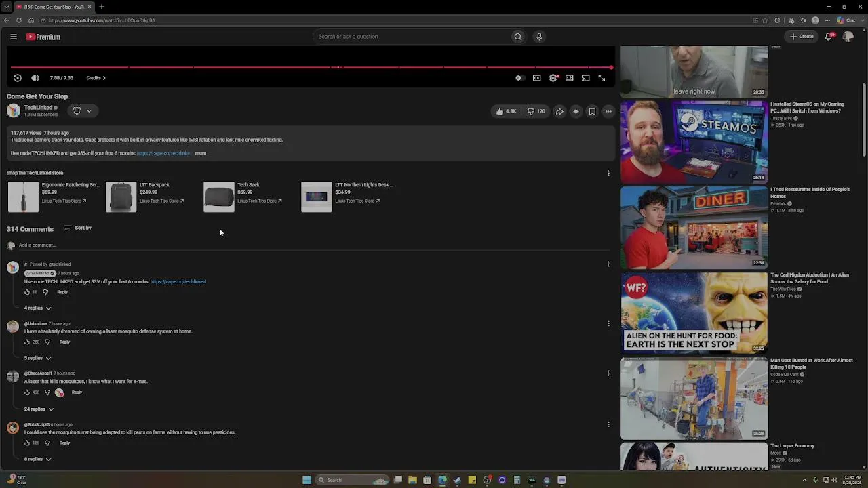Reply to the mosquito defense system comment
The height and width of the screenshot is (488, 868).
(x=64, y=342)
